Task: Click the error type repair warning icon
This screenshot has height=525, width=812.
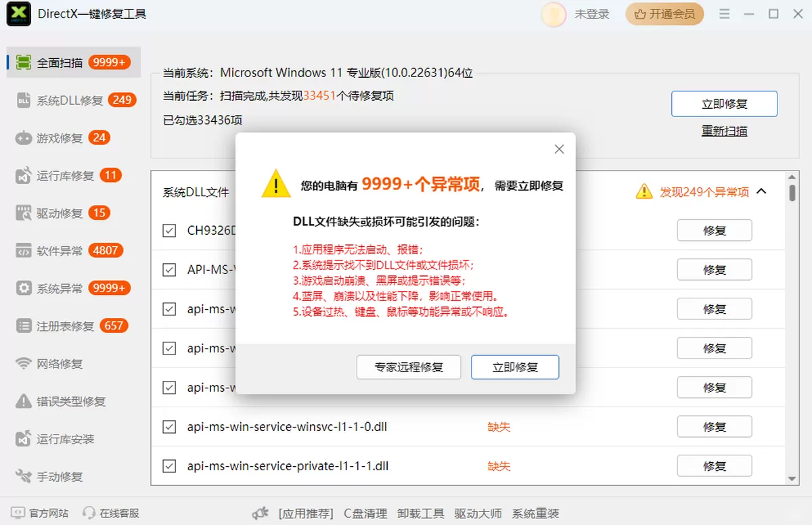Action: click(24, 401)
